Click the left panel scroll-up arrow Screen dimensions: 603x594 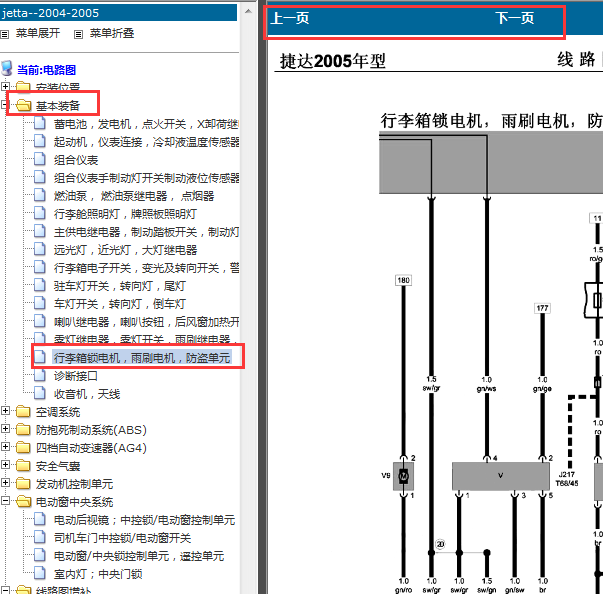pyautogui.click(x=248, y=11)
